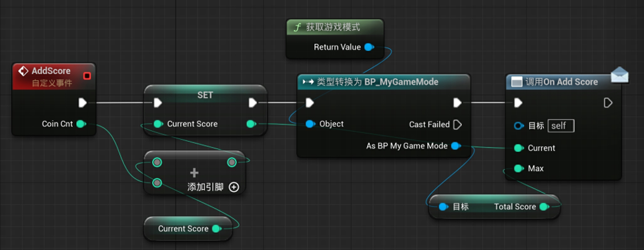Click SET node's Current Score input pin
This screenshot has height=250, width=644.
point(158,124)
